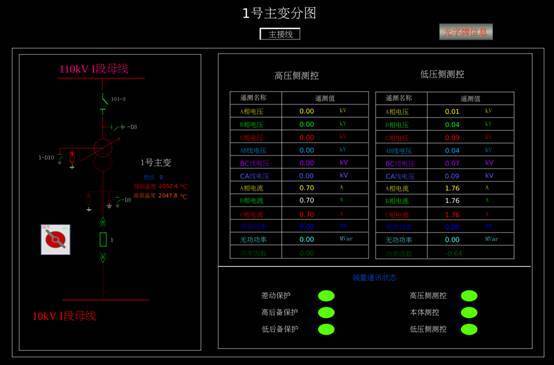Select low-side 无功功率 value 0.00
Image resolution: width=554 pixels, height=365 pixels.
point(452,240)
